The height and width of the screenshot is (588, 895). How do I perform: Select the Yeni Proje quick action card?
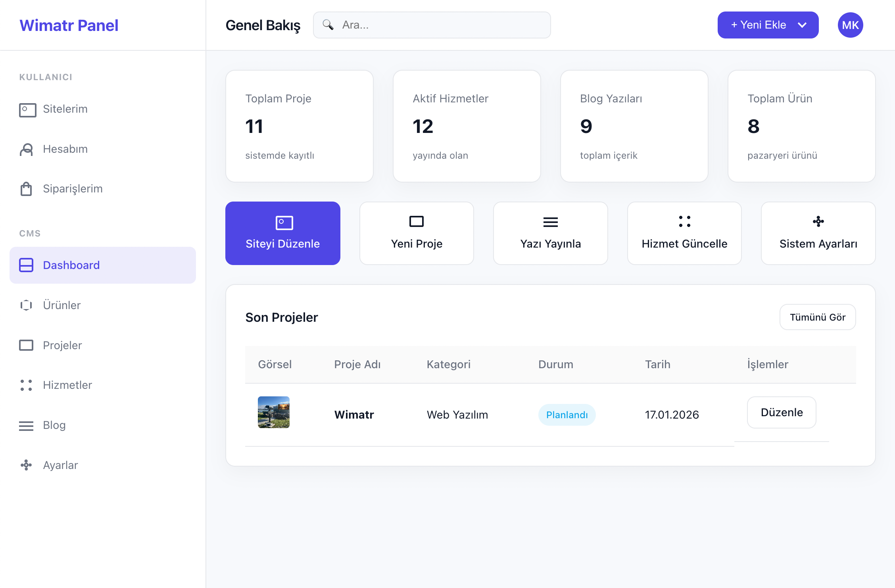417,233
